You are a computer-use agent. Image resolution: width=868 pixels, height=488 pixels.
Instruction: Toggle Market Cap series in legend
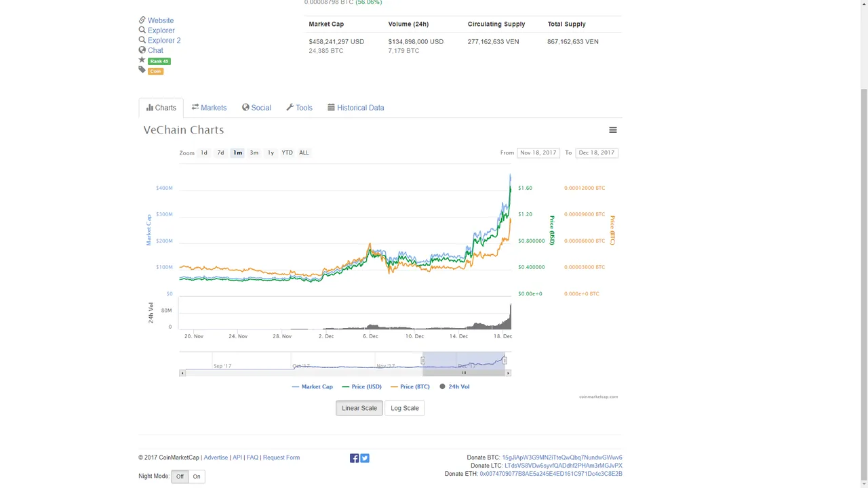click(x=312, y=386)
